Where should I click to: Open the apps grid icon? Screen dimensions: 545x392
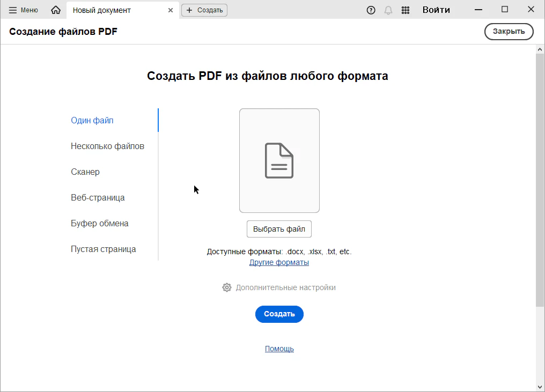[x=406, y=10]
